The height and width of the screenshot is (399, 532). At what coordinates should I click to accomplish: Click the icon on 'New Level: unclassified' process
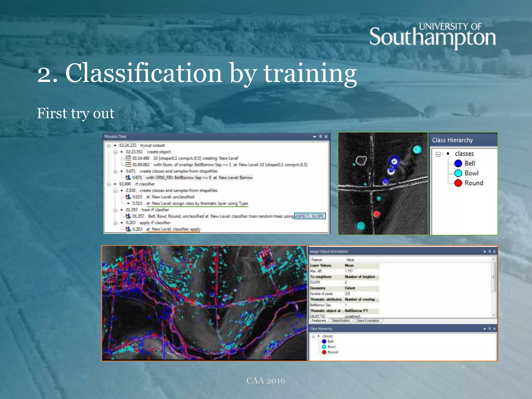click(128, 197)
